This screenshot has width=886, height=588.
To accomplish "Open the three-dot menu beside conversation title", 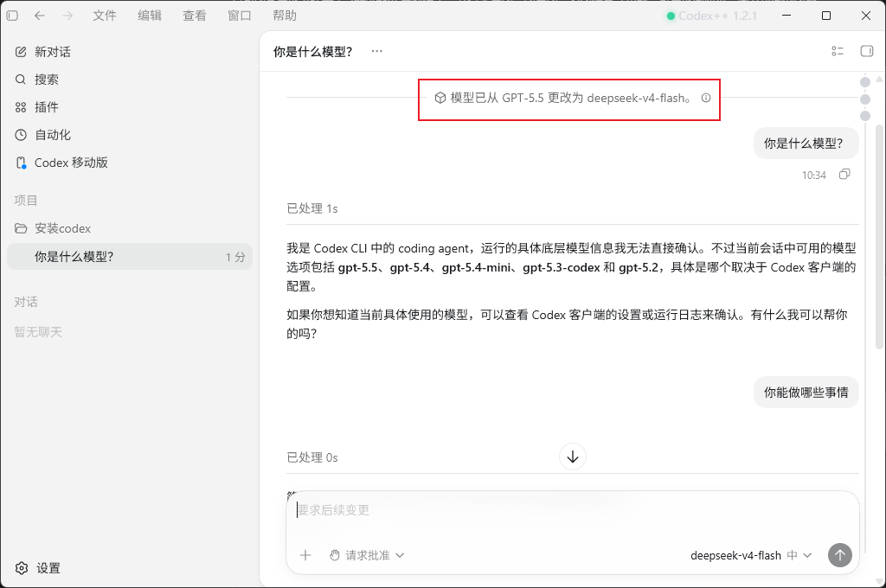I will [377, 51].
